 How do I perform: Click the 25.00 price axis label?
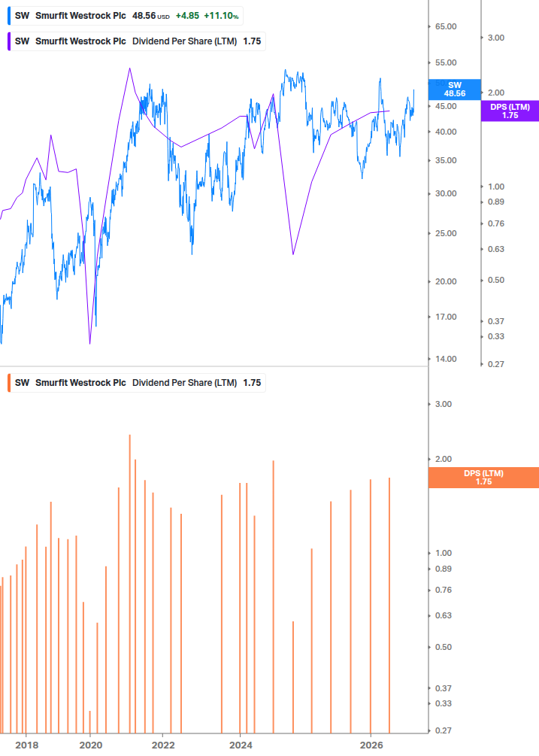[x=446, y=233]
